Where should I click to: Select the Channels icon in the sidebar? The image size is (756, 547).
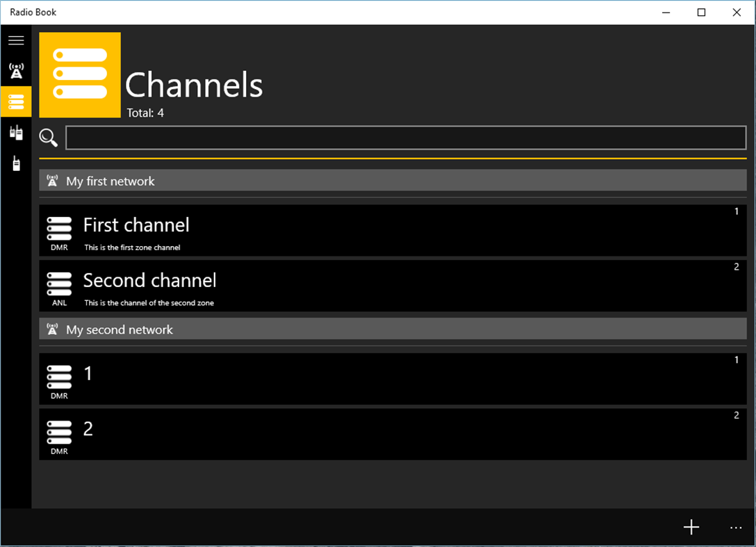tap(16, 101)
